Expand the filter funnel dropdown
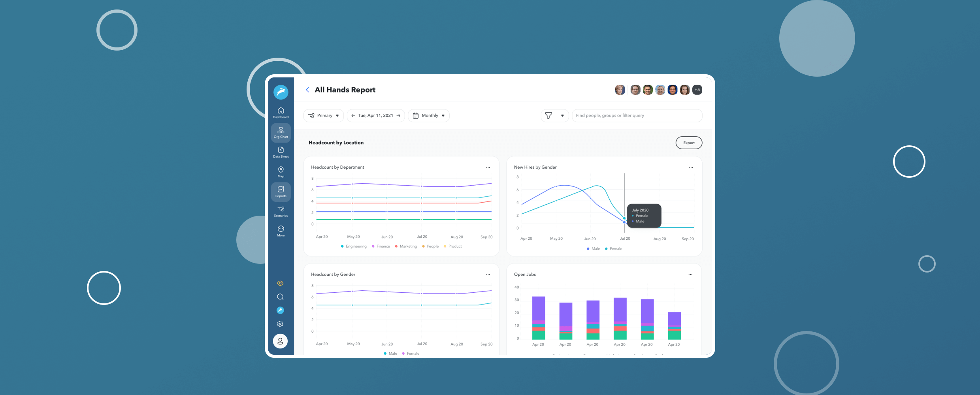Image resolution: width=980 pixels, height=395 pixels. [554, 116]
